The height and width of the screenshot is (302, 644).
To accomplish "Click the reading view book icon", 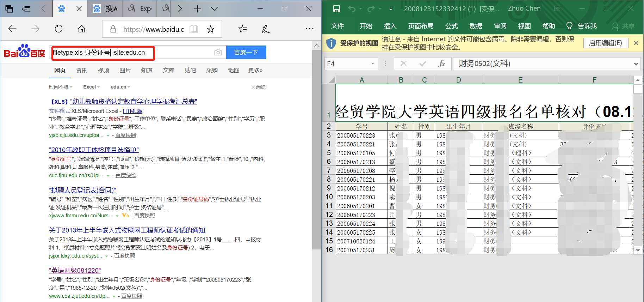I will click(194, 29).
